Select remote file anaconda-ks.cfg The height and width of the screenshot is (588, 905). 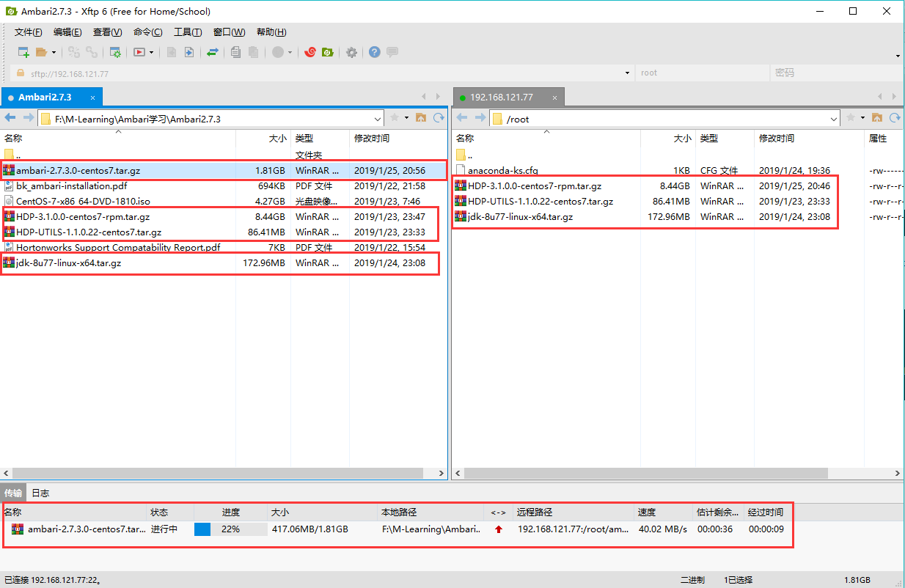678,170
